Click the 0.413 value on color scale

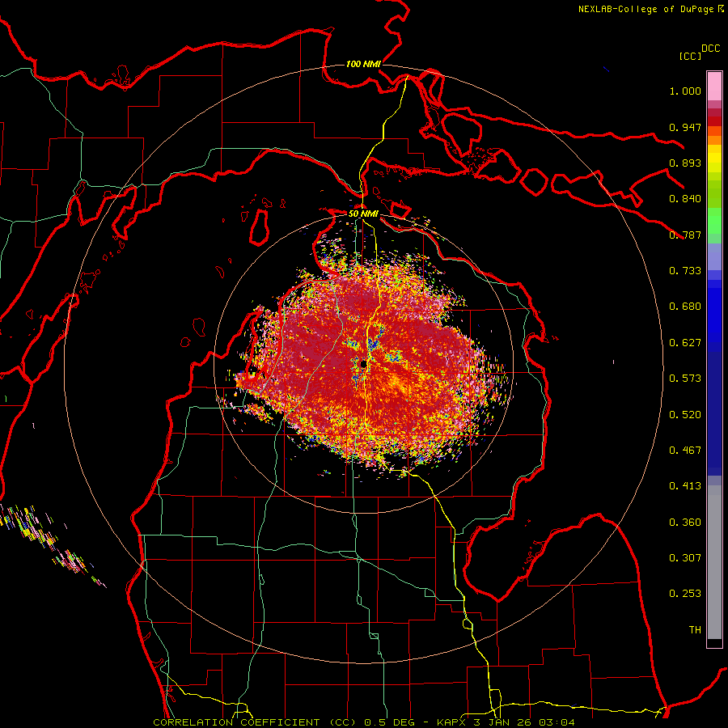click(x=685, y=486)
